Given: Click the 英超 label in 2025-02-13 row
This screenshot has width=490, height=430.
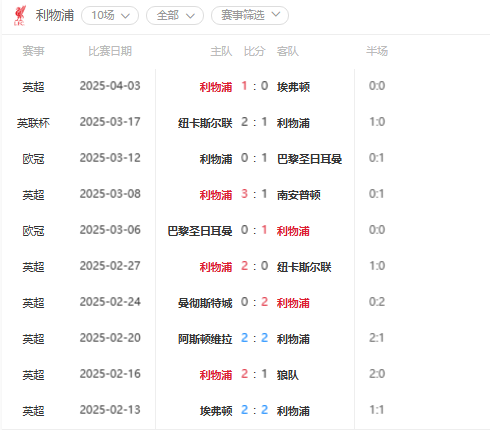Looking at the screenshot, I should click(33, 411).
